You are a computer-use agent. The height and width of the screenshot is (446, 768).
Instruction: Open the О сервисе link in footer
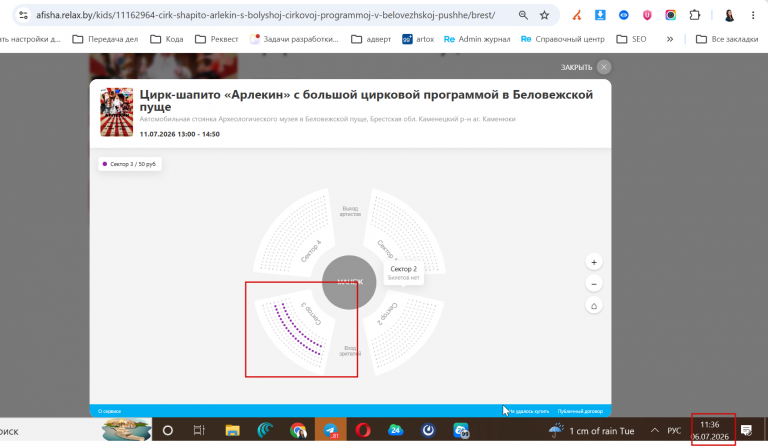coord(109,411)
